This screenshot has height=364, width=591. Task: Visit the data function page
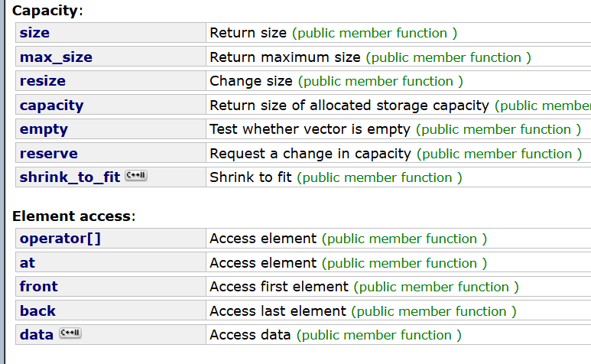click(x=36, y=335)
